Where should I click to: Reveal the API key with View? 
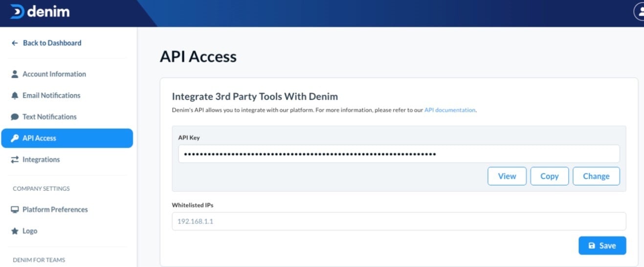507,176
